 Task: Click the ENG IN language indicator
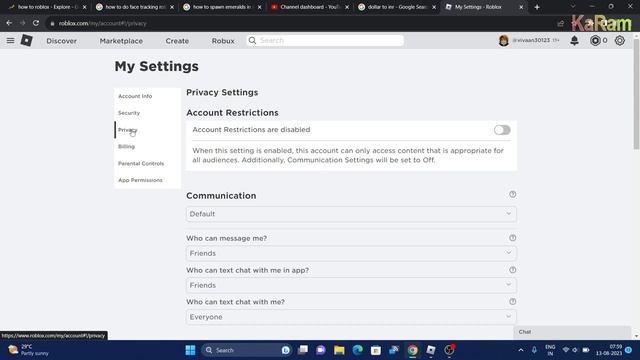point(550,350)
